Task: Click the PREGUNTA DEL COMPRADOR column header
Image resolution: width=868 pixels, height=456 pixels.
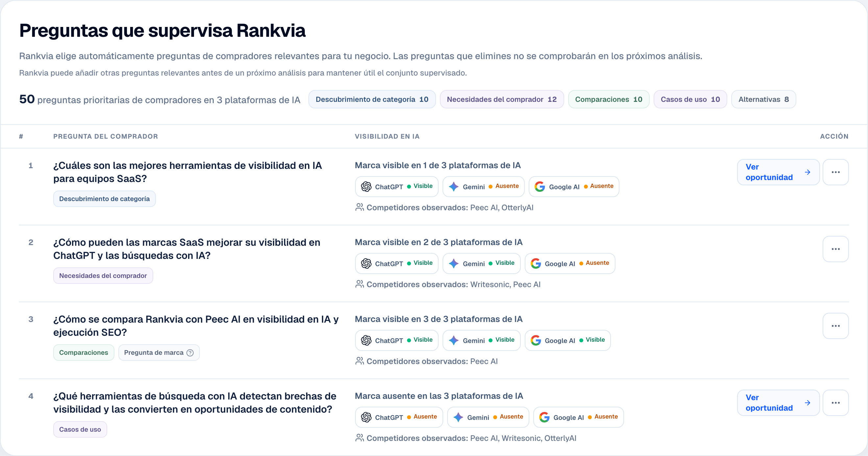Action: coord(106,136)
